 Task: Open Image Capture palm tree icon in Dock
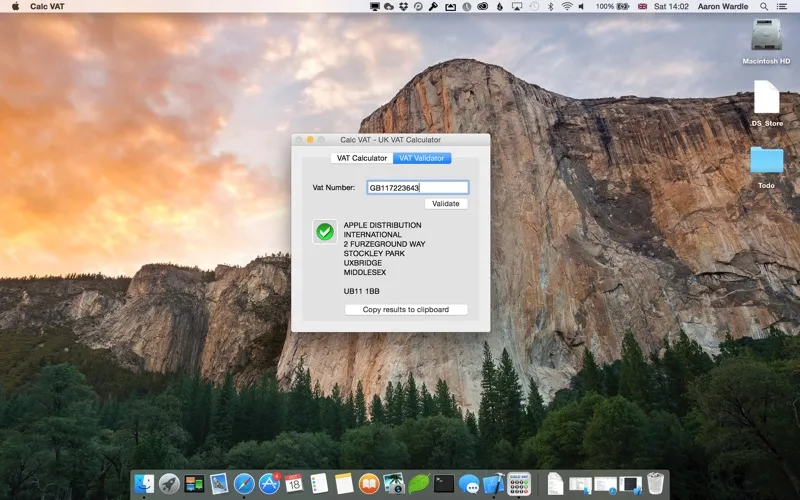click(394, 483)
